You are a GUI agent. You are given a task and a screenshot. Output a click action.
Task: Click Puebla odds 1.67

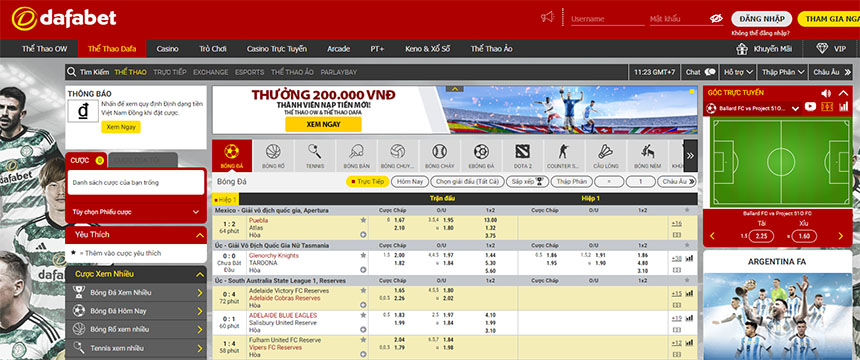coord(399,220)
